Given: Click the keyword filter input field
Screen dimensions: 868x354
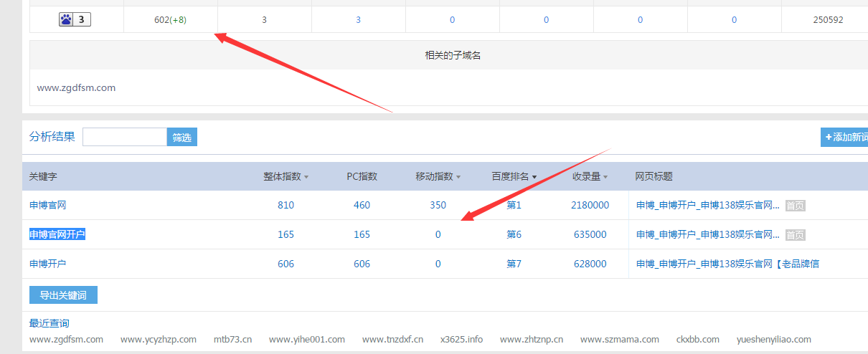Looking at the screenshot, I should point(125,137).
